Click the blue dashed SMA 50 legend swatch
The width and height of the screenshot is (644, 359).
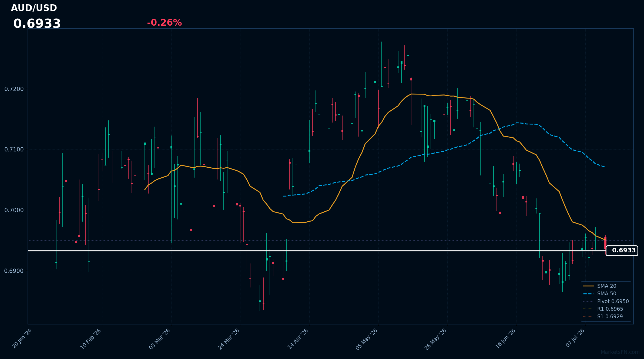click(x=588, y=294)
